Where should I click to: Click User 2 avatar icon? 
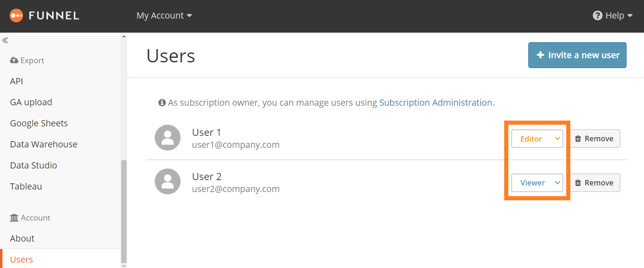click(x=168, y=181)
